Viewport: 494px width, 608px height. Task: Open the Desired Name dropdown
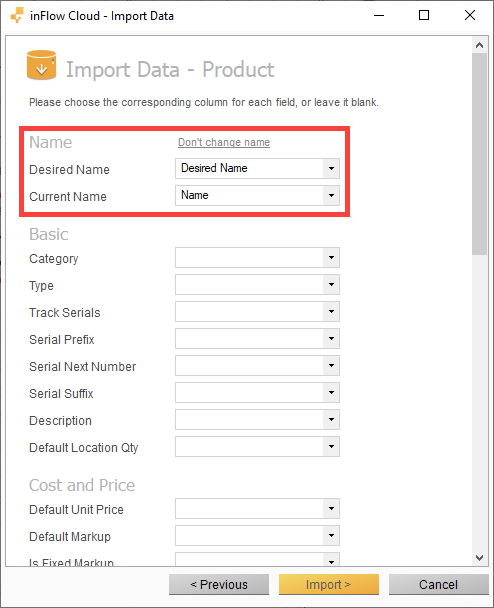[x=257, y=168]
